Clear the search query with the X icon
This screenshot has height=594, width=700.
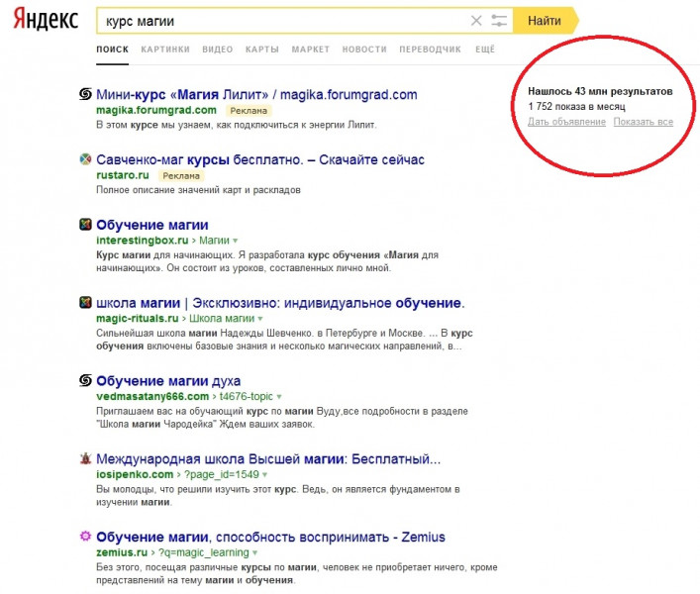[x=476, y=21]
